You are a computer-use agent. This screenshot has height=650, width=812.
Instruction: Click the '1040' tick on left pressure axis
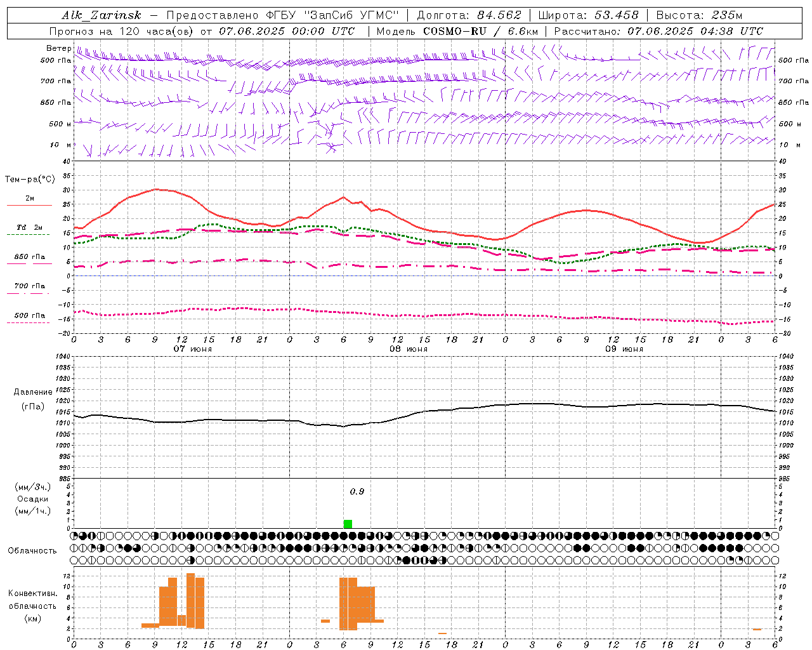pyautogui.click(x=62, y=356)
